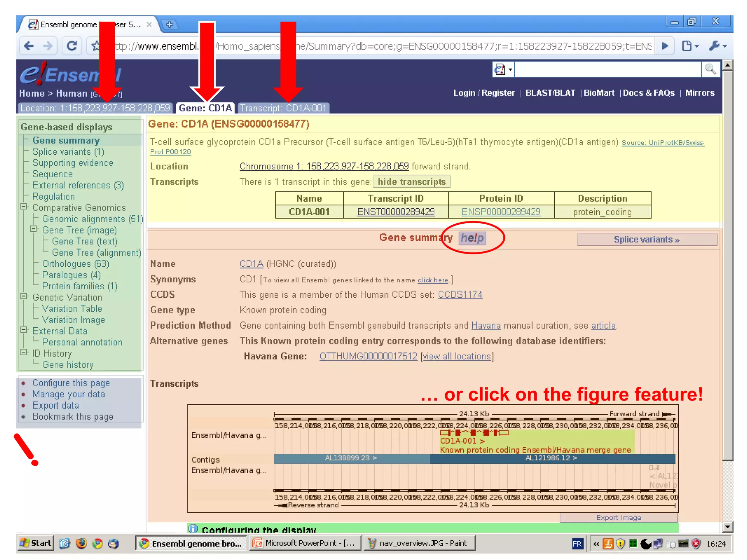The image size is (747, 560).
Task: Open the search database selector dropdown
Action: pos(503,69)
